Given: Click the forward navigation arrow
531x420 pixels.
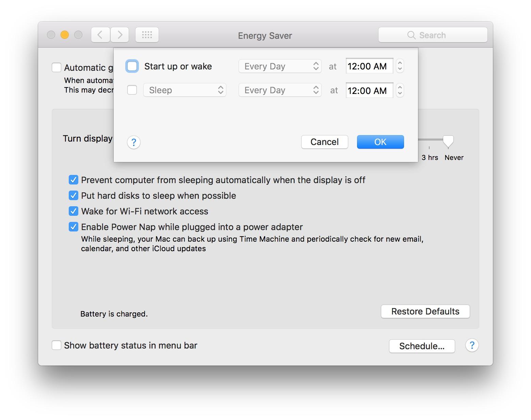Looking at the screenshot, I should tap(120, 35).
